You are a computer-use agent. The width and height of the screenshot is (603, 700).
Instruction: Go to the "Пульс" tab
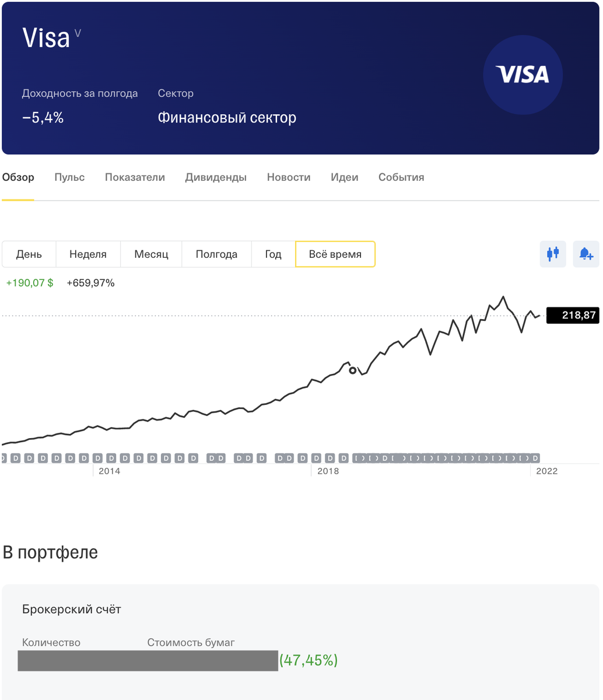click(x=69, y=177)
